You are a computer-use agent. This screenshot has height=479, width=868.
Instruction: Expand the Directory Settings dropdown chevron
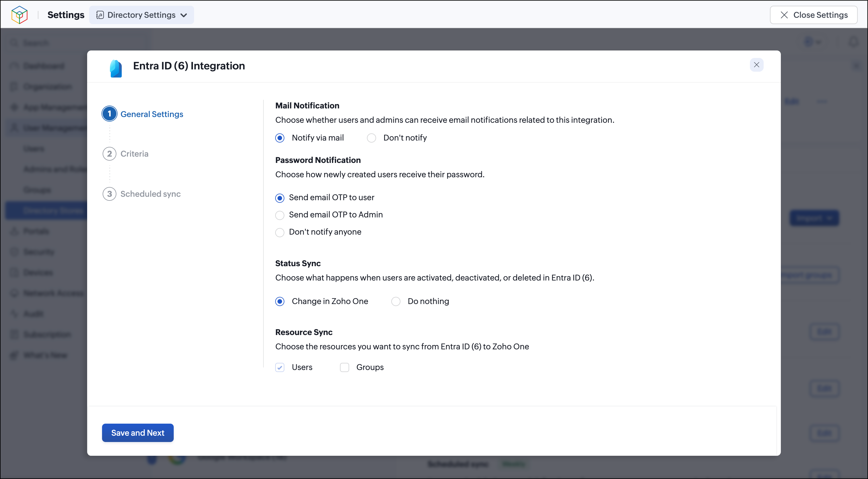pos(184,15)
